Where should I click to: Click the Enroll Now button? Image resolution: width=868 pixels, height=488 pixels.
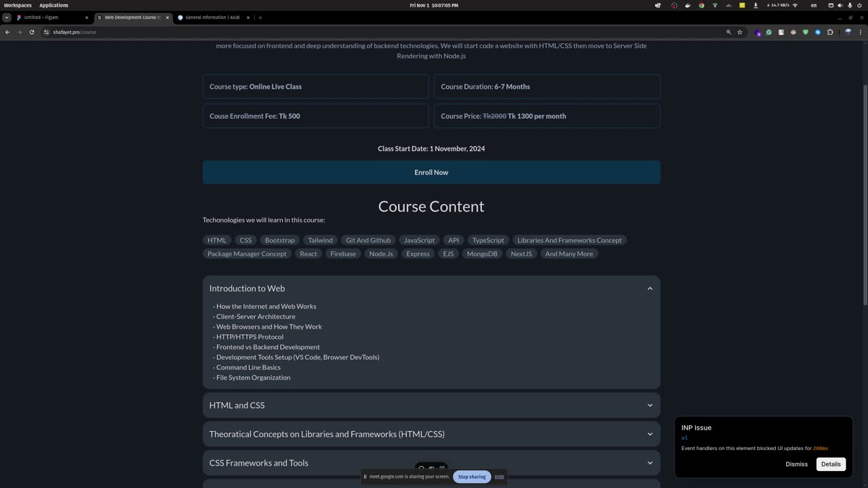pyautogui.click(x=431, y=172)
